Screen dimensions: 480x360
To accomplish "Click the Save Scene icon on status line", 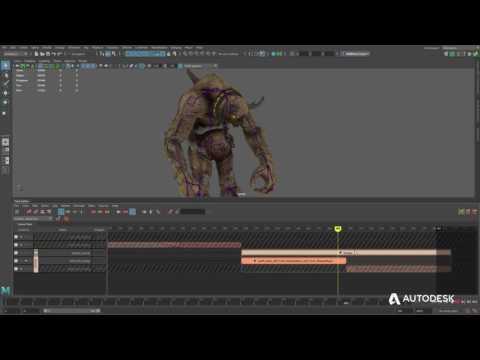I will (x=48, y=54).
